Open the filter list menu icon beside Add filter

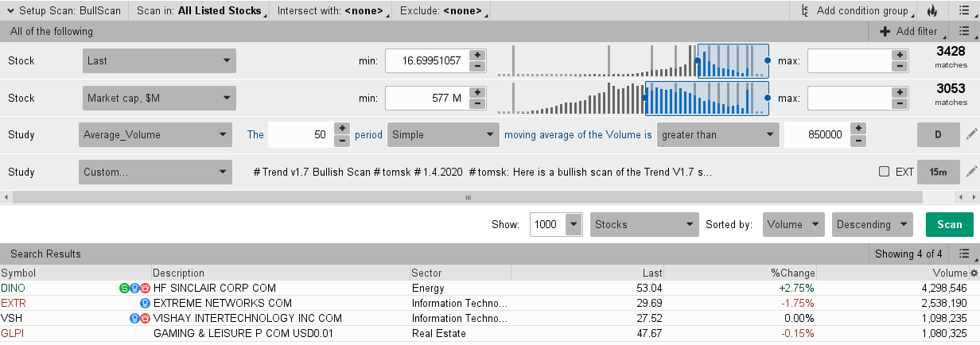962,32
